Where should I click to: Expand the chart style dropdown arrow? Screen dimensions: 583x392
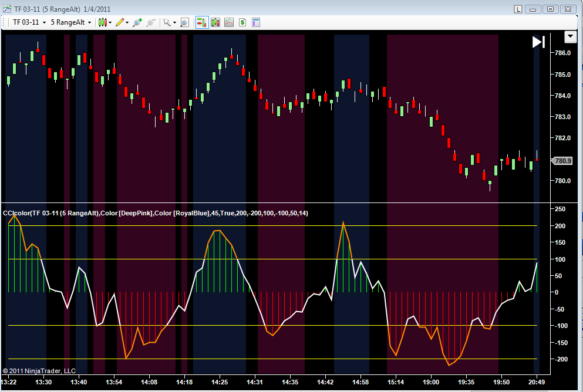click(110, 23)
